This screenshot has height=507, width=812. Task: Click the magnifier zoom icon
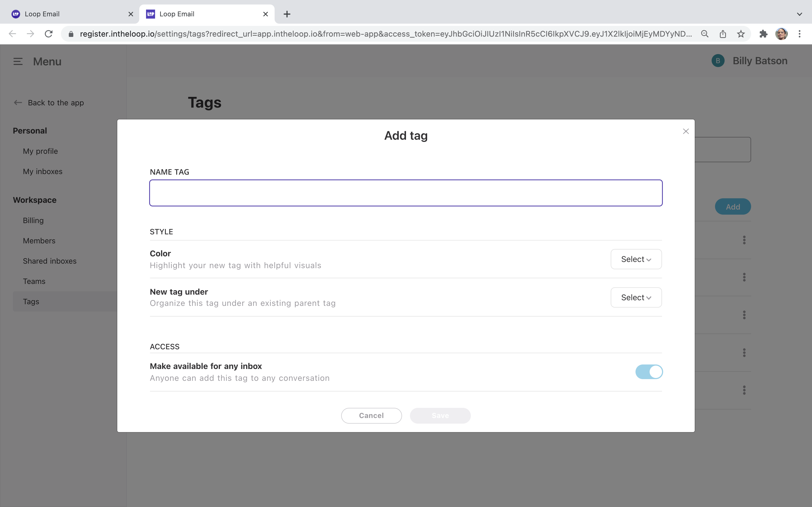click(x=704, y=34)
